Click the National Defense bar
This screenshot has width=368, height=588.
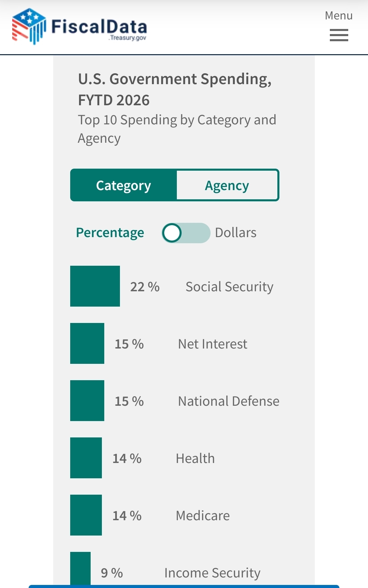87,401
